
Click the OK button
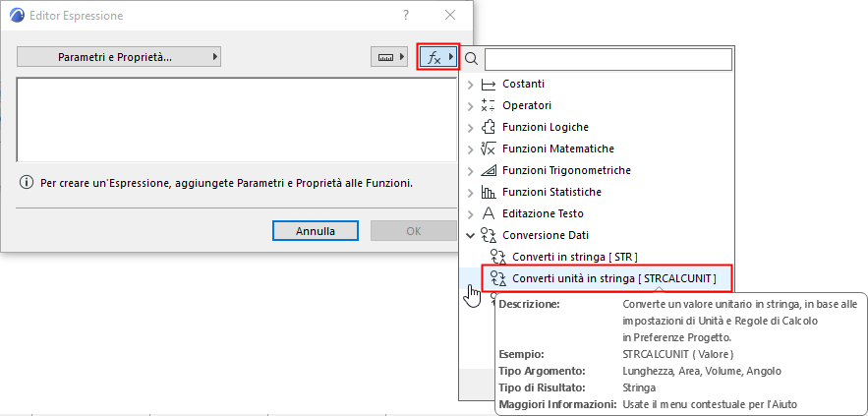pos(413,231)
